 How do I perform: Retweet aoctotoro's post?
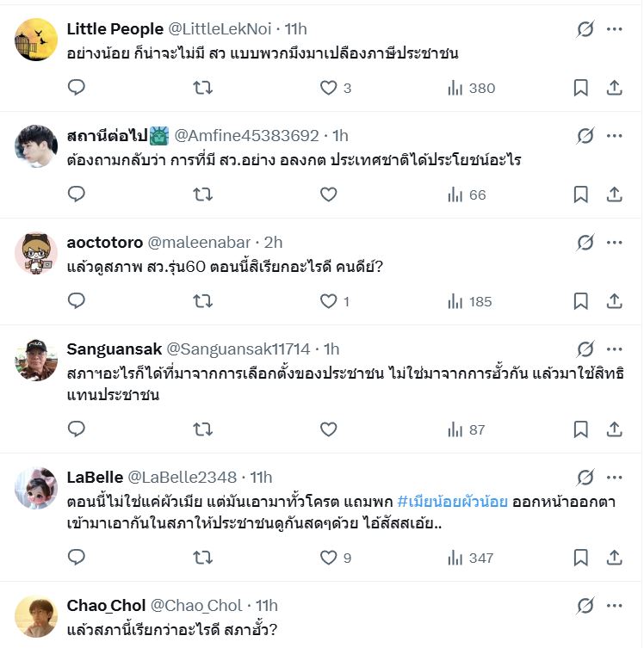tap(202, 301)
